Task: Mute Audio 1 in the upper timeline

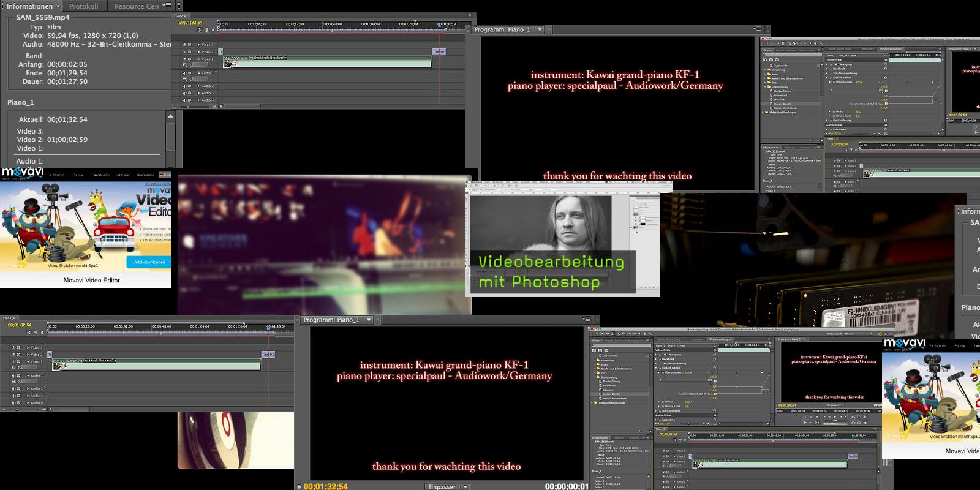Action: click(184, 73)
